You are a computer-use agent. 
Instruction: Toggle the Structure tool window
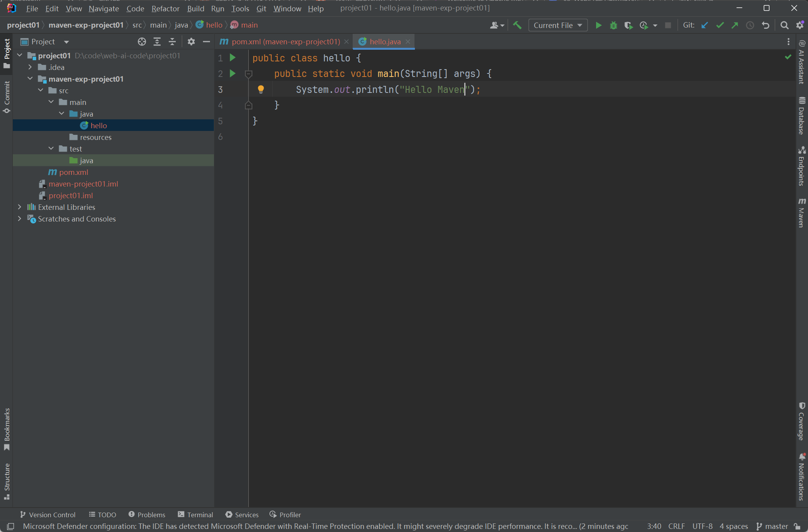7,481
